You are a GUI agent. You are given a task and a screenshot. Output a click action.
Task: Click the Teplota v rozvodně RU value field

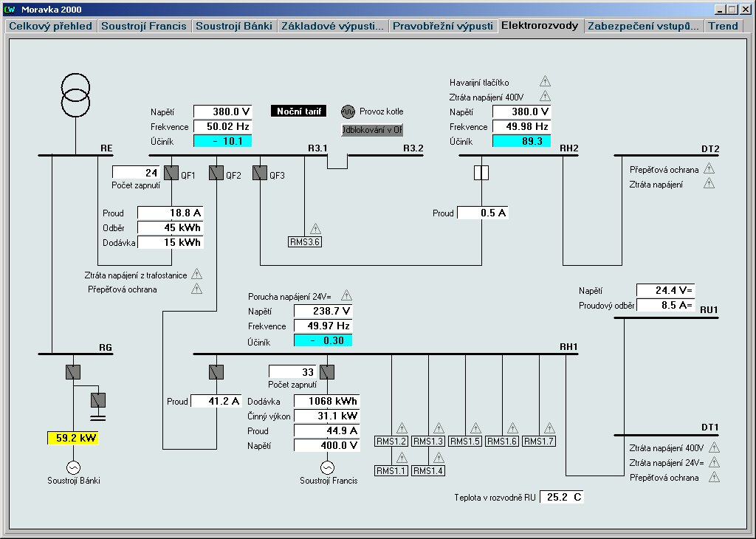coord(562,497)
